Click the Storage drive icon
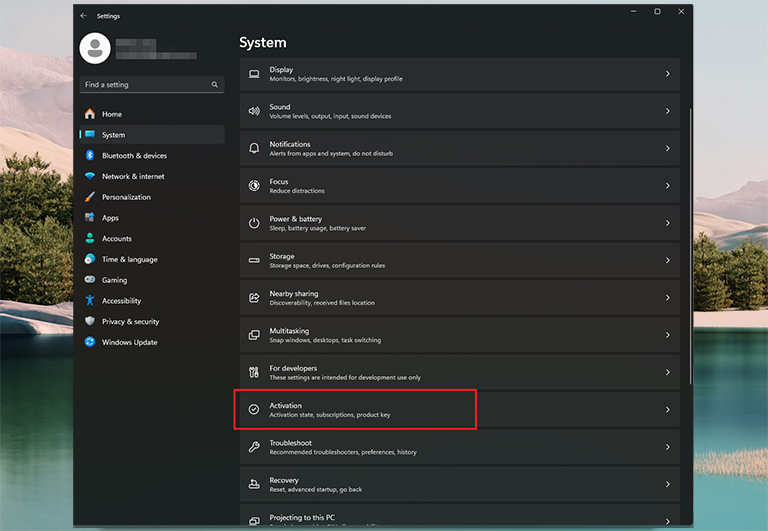The width and height of the screenshot is (768, 531). point(254,260)
